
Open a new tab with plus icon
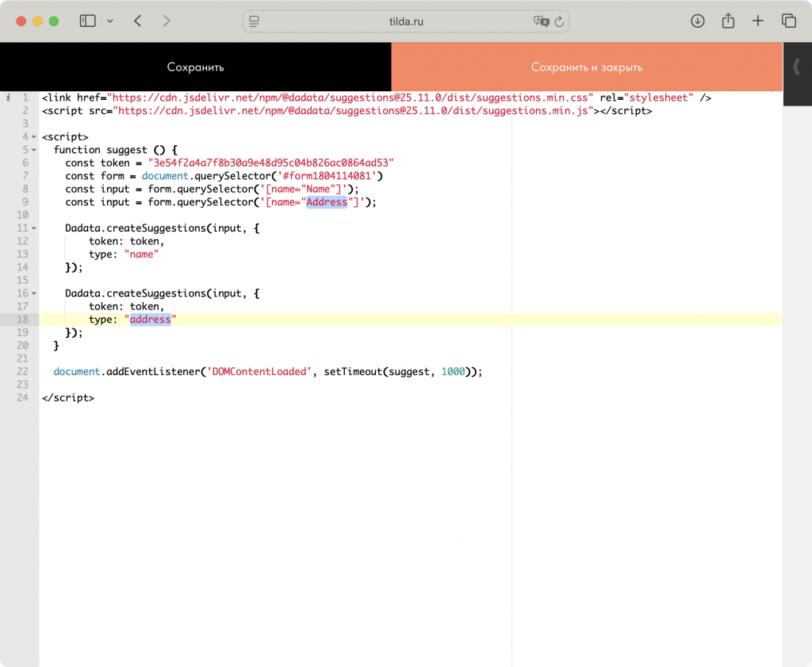[758, 21]
